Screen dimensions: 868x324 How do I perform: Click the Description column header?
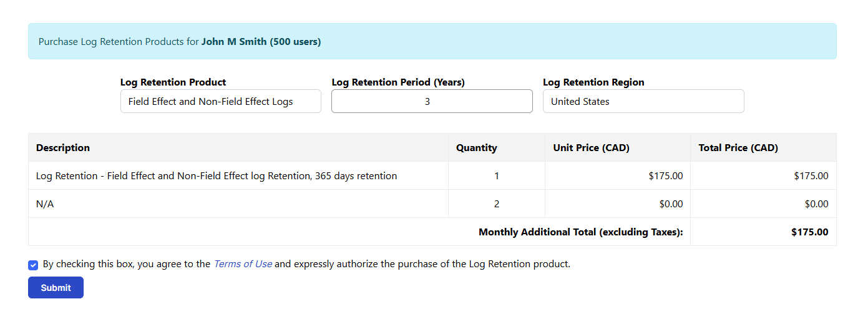tap(63, 148)
